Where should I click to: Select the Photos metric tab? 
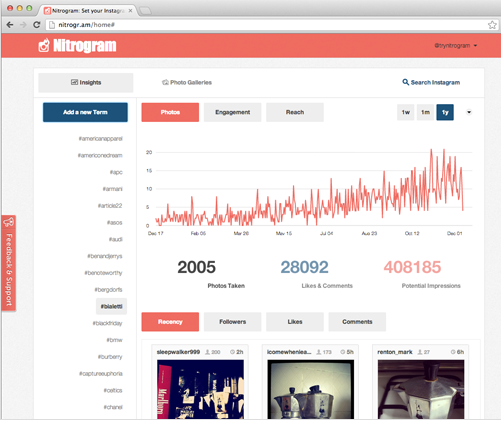pyautogui.click(x=170, y=112)
